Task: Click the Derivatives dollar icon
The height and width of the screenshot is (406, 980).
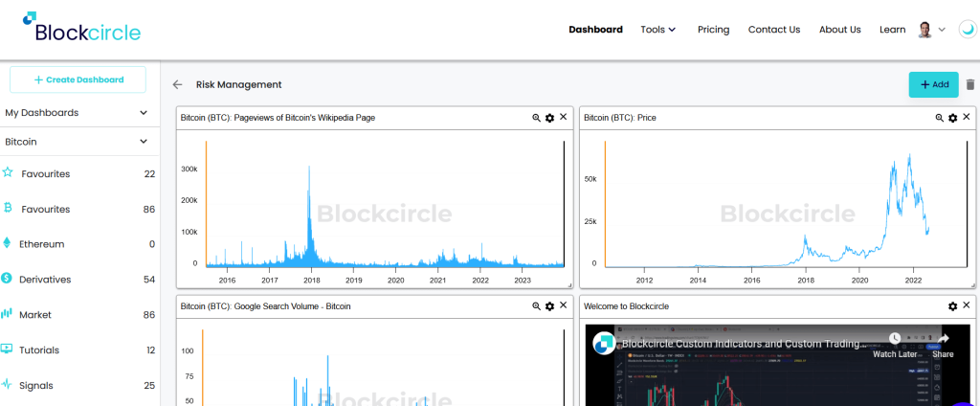Action: [7, 279]
